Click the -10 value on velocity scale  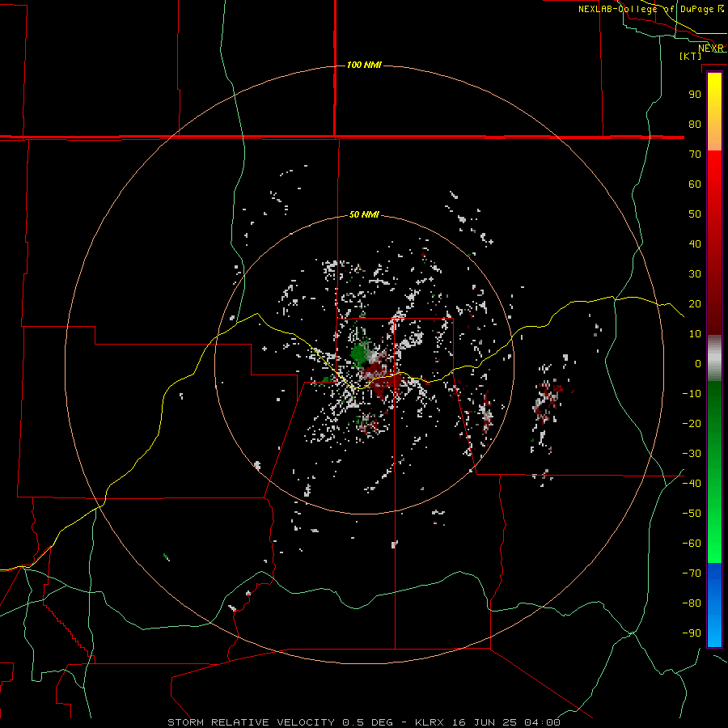(x=692, y=394)
